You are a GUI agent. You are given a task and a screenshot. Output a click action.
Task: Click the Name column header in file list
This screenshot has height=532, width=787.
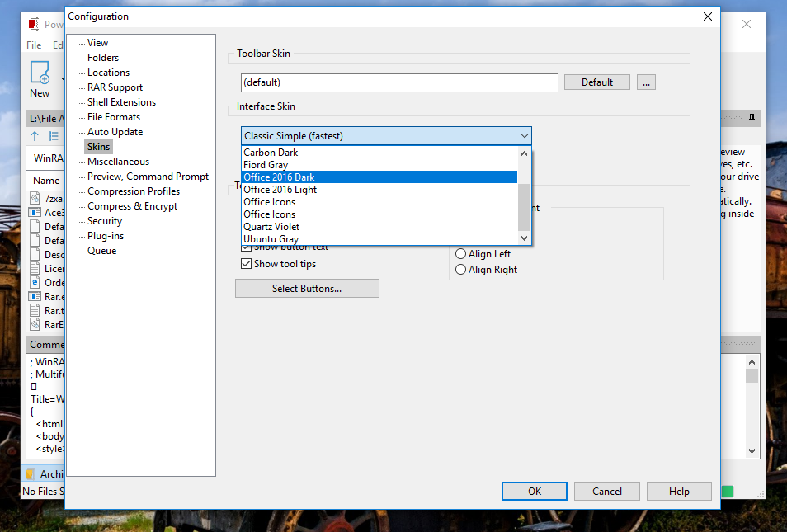45,180
